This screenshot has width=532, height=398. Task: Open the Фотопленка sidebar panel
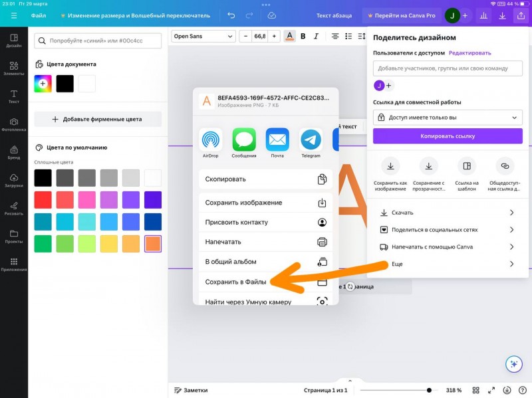pyautogui.click(x=14, y=124)
